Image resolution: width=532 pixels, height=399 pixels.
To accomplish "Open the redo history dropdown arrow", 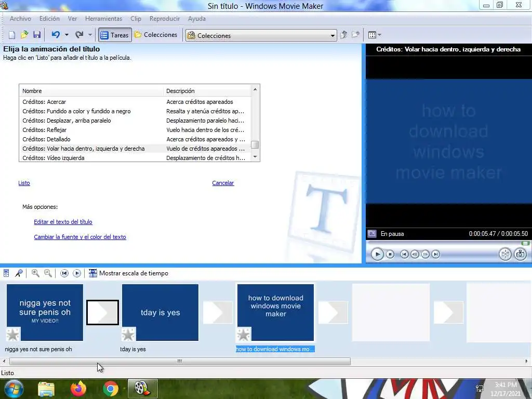I will [90, 35].
